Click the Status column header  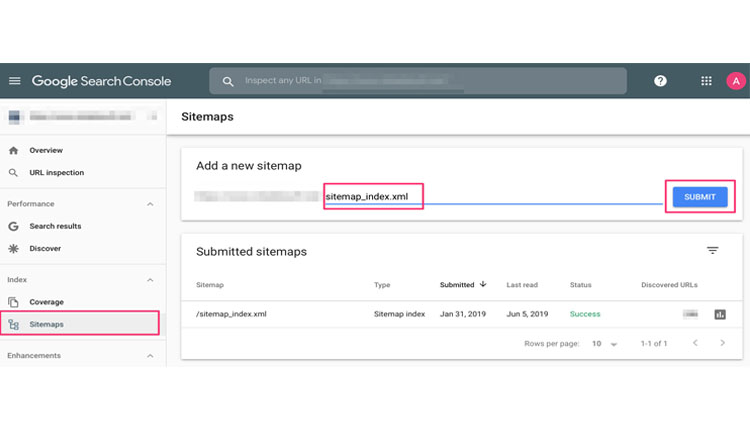(580, 285)
